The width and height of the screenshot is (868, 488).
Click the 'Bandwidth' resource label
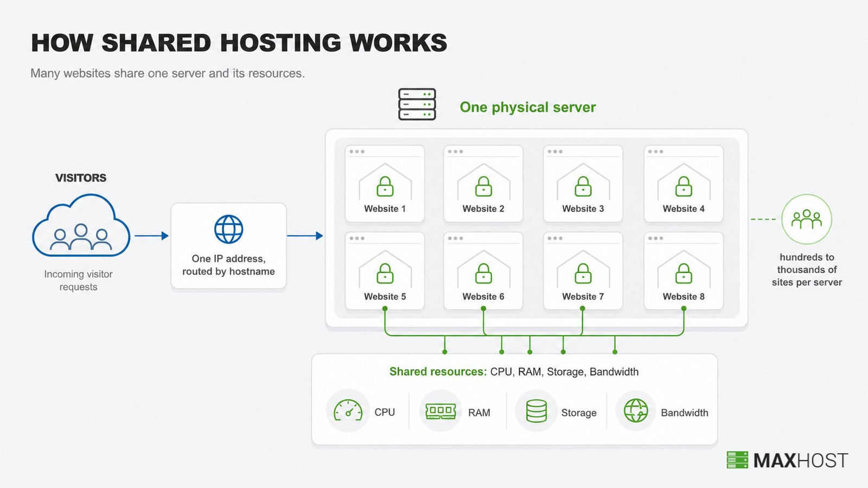pos(685,413)
